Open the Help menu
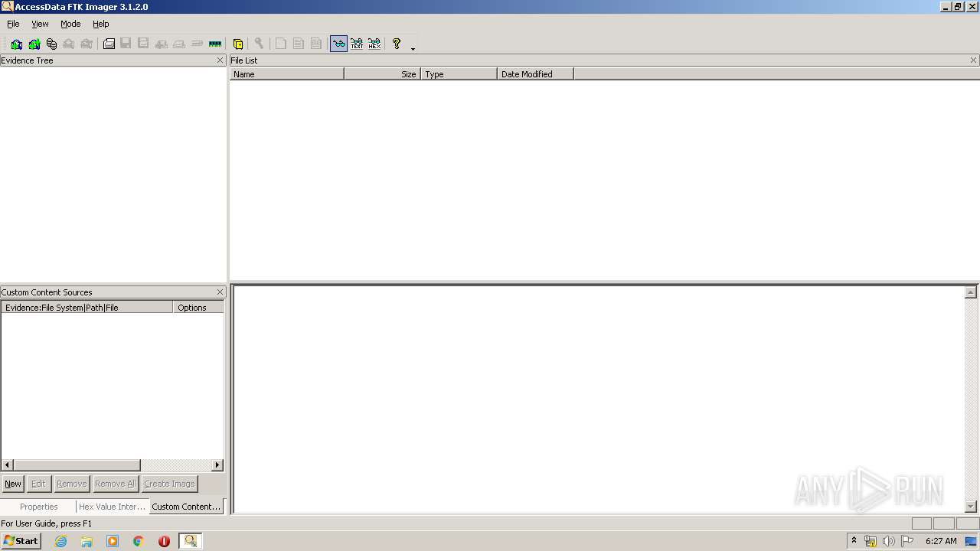Viewport: 980px width, 551px height. (x=100, y=24)
